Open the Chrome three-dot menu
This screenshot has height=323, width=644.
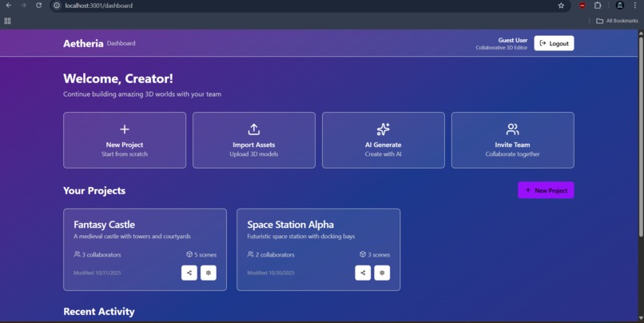coord(635,6)
